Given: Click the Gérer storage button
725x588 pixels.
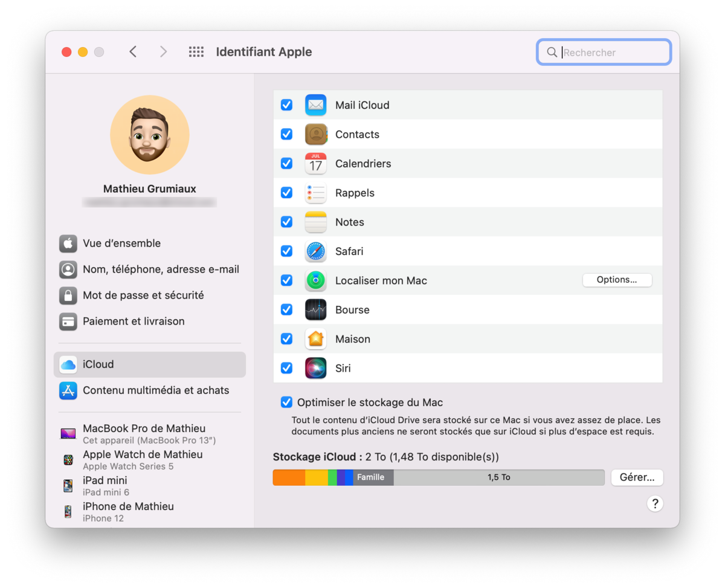Looking at the screenshot, I should (637, 477).
